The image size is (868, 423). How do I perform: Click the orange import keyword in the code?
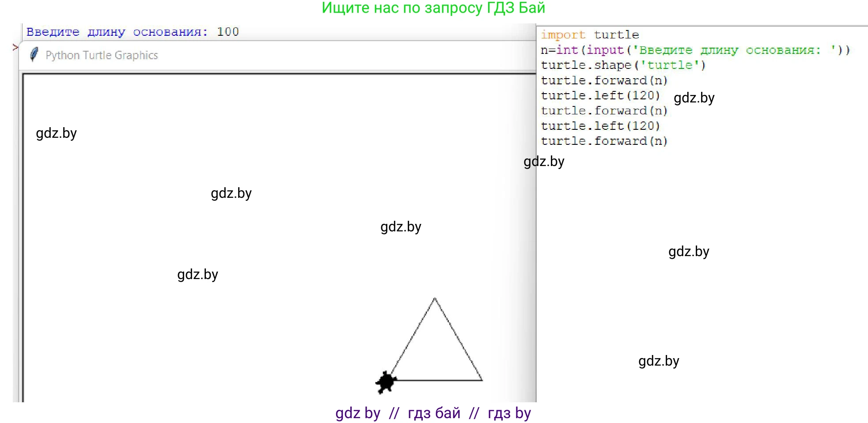[x=563, y=35]
